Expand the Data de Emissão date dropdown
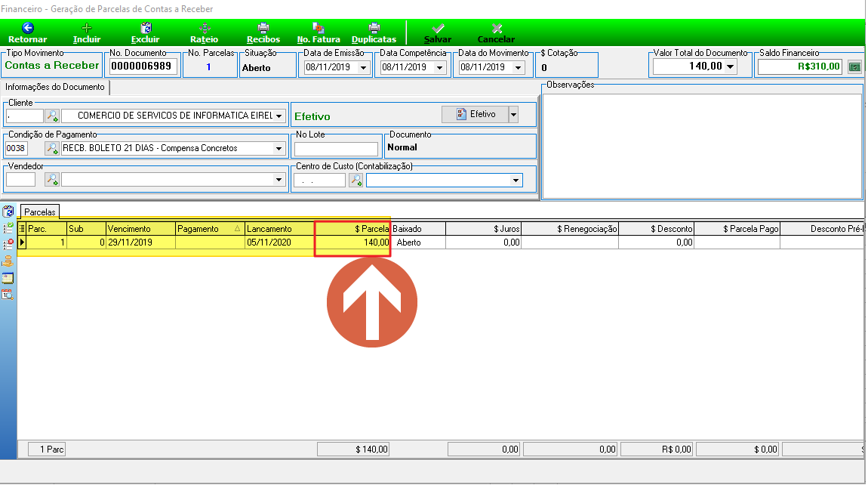 coord(363,68)
